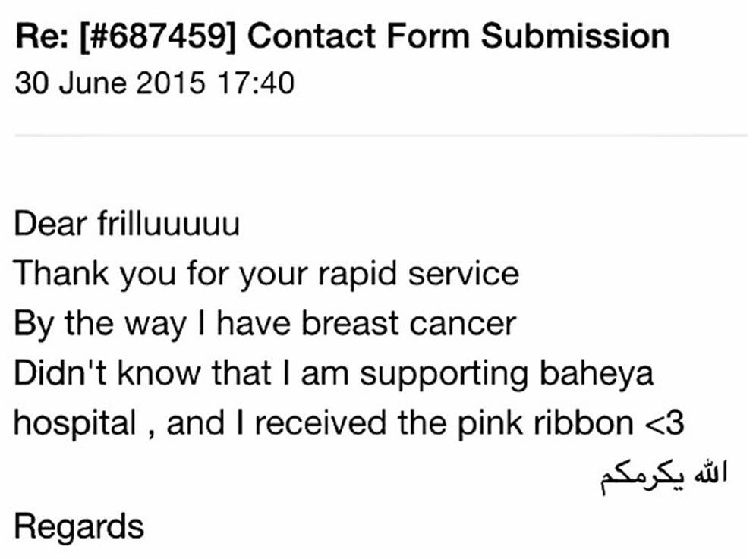Click the divider line below the header

coord(378,137)
